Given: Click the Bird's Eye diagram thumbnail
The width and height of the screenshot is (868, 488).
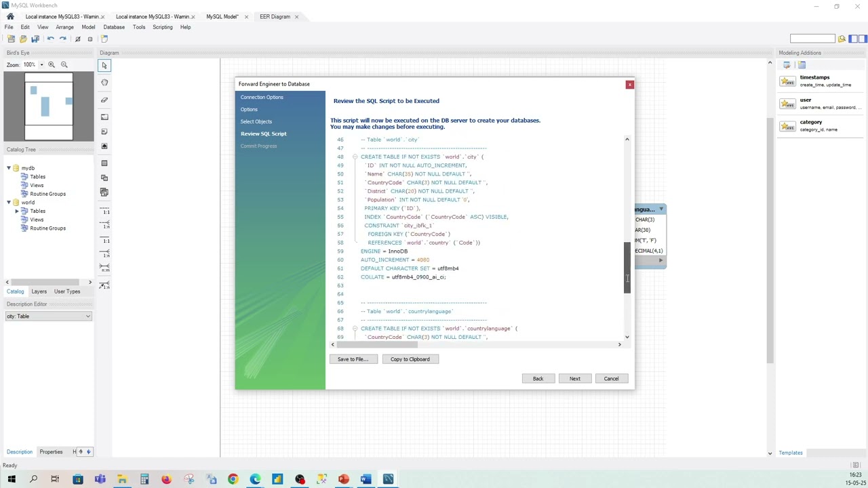Looking at the screenshot, I should click(49, 106).
